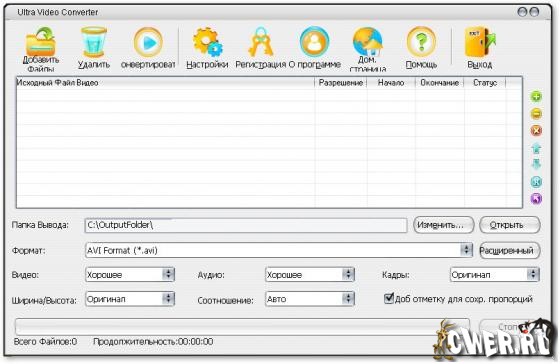The width and height of the screenshot is (560, 364).
Task: Click the Разрешение column header
Action: coord(341,83)
